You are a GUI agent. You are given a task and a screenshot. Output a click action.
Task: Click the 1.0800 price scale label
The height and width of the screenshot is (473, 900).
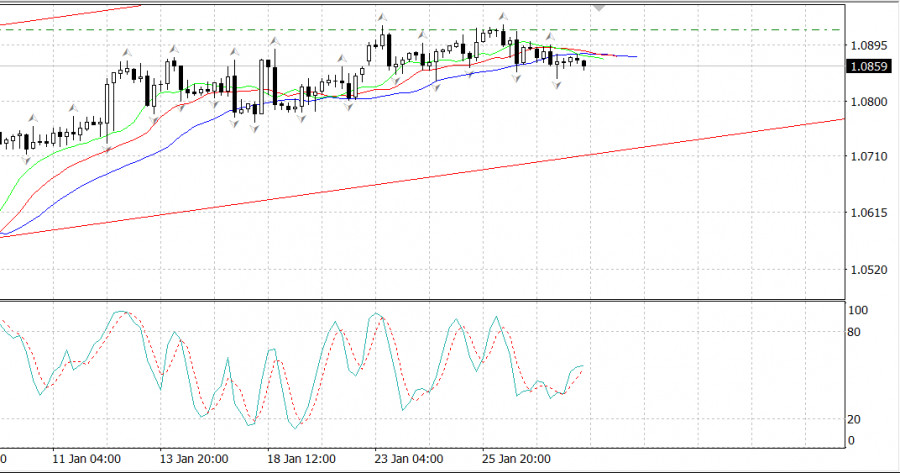tap(868, 102)
